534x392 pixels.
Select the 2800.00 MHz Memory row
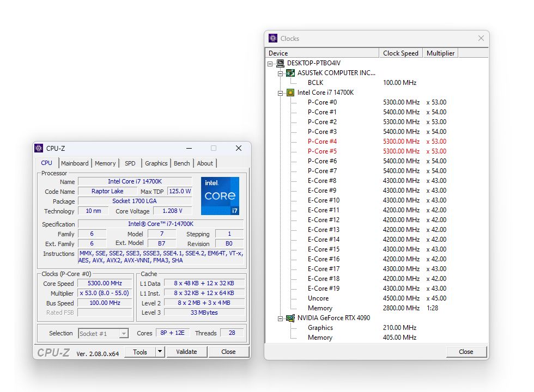pyautogui.click(x=377, y=308)
